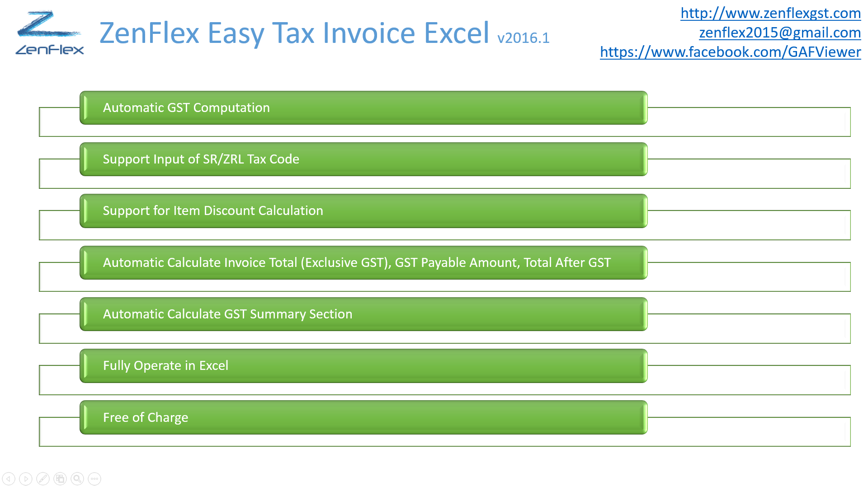Select the 'Fully Operate in Excel' bar
868x486 pixels.
[363, 366]
